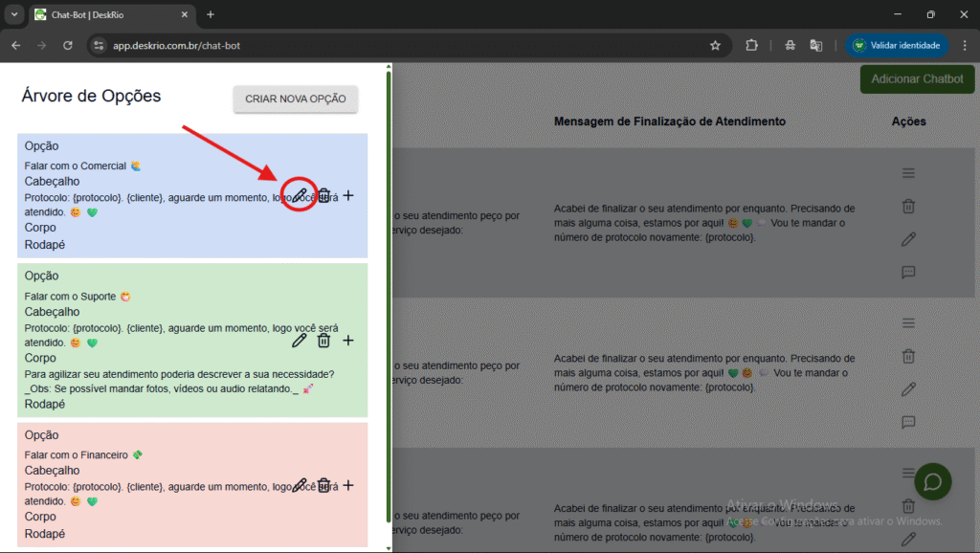980x553 pixels.
Task: Delete the Falar com o Suporte option
Action: (323, 341)
